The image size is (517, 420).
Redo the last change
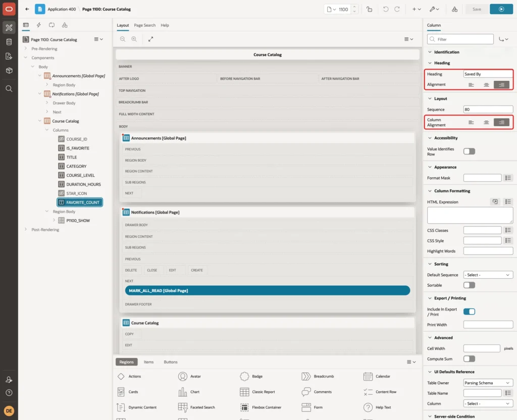397,9
